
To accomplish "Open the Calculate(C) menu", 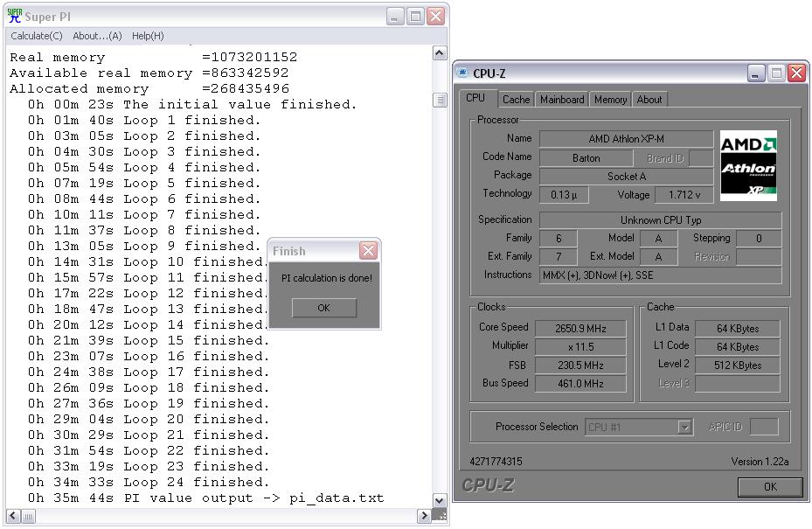I will [x=37, y=36].
